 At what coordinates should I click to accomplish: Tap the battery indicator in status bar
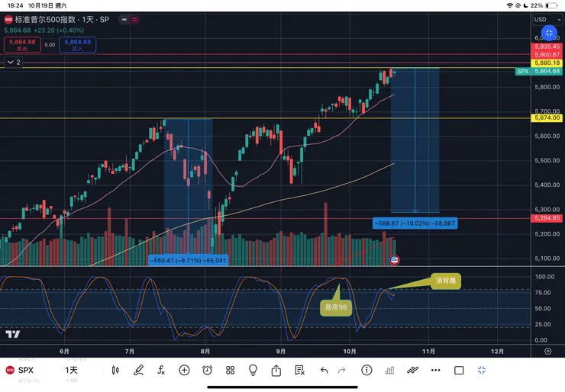click(x=551, y=5)
